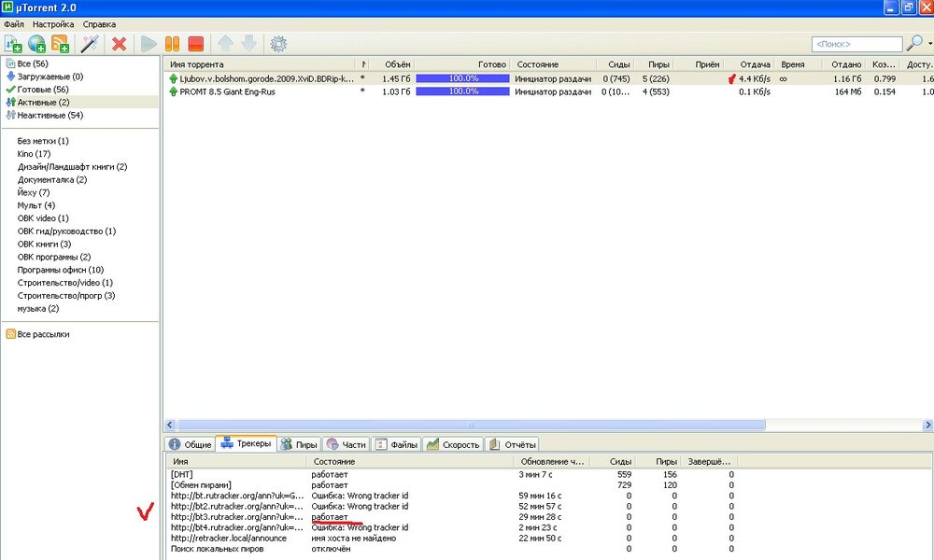Select the Неактивные (54) category

coord(50,115)
